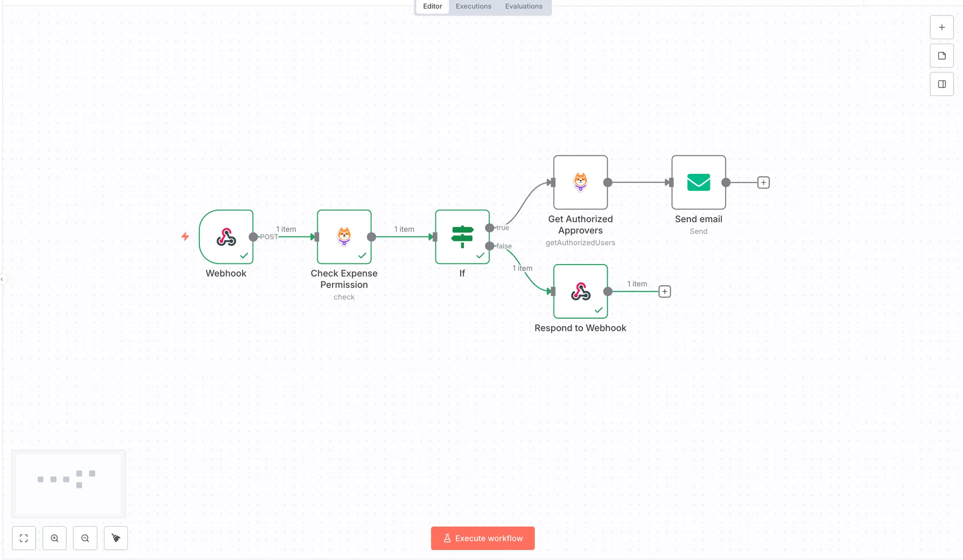This screenshot has width=963, height=560.
Task: Select the Check Expense Permission node
Action: 344,237
